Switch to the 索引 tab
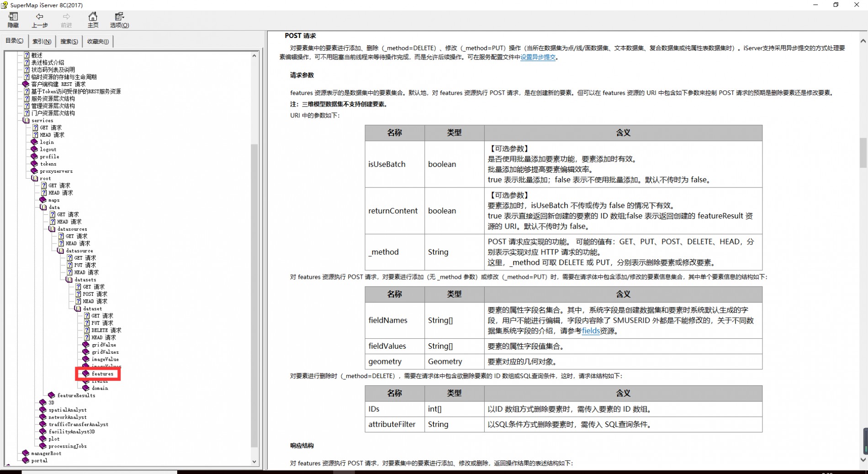 [42, 41]
